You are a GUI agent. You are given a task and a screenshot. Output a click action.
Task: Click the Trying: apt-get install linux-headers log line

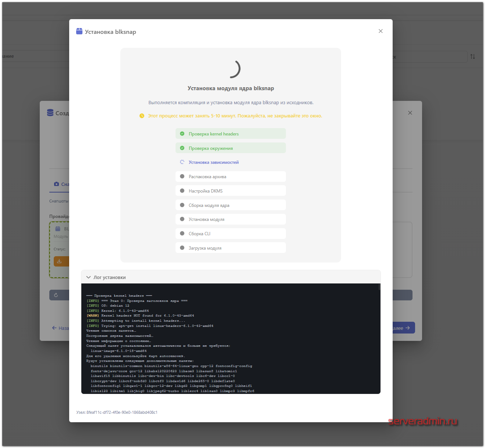pos(150,326)
